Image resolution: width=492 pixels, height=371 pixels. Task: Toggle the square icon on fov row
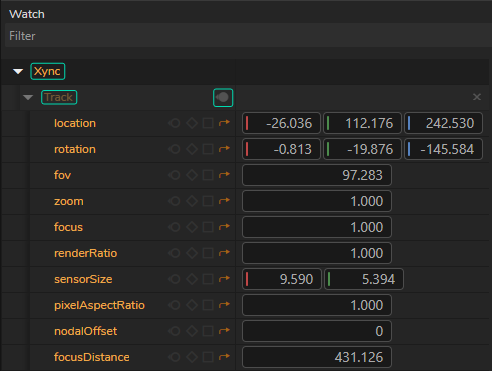pyautogui.click(x=208, y=175)
